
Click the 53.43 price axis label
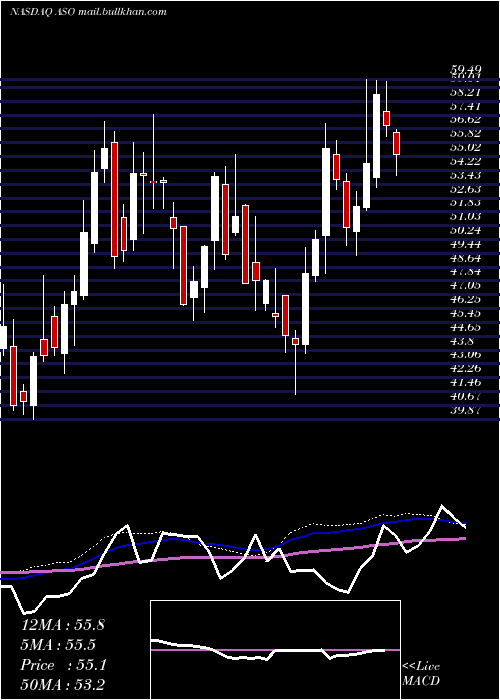(466, 175)
